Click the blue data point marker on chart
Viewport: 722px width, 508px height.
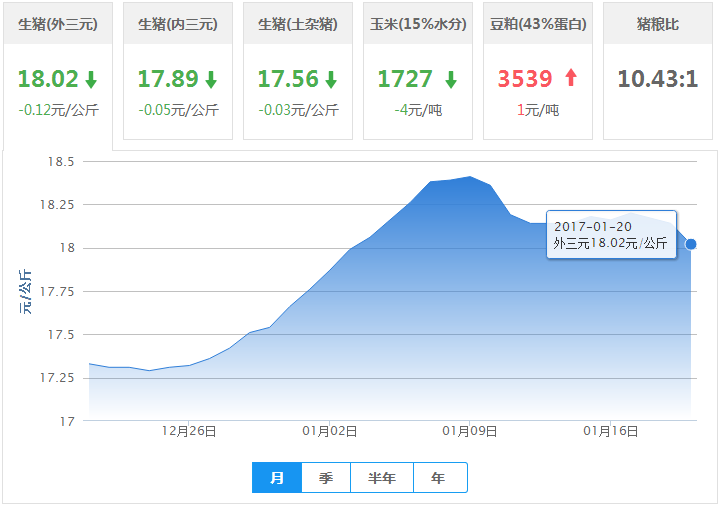(x=691, y=244)
